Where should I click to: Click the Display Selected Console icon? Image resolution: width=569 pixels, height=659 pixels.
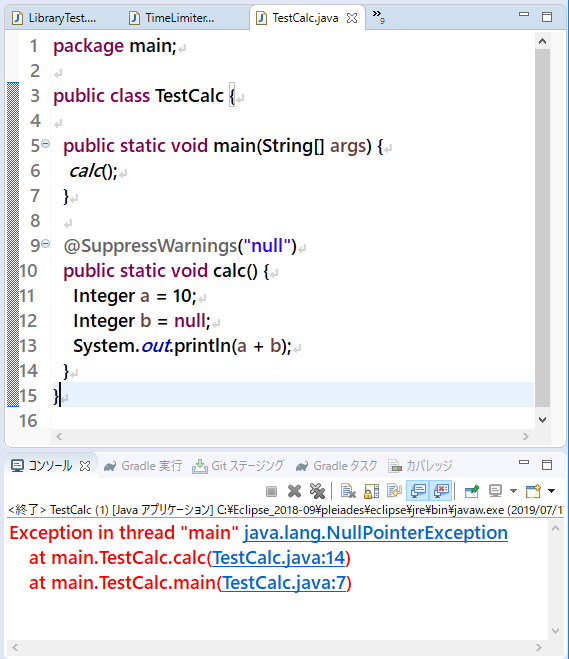click(x=495, y=491)
